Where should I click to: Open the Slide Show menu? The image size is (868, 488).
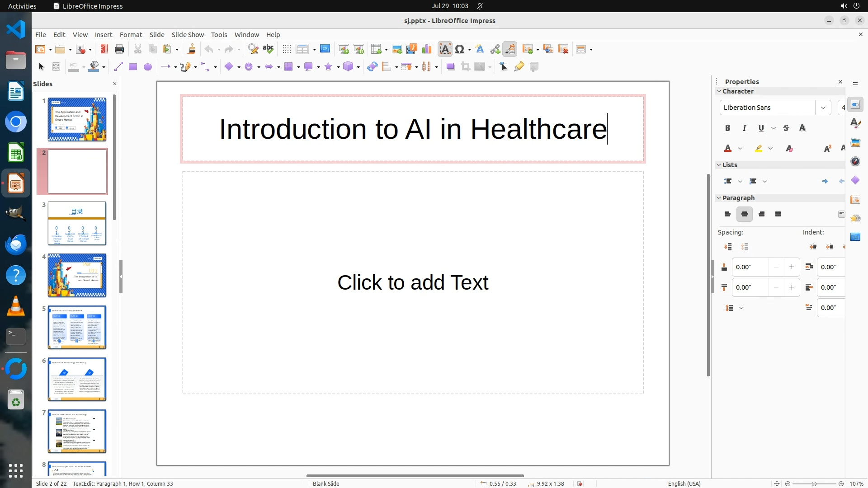(187, 35)
